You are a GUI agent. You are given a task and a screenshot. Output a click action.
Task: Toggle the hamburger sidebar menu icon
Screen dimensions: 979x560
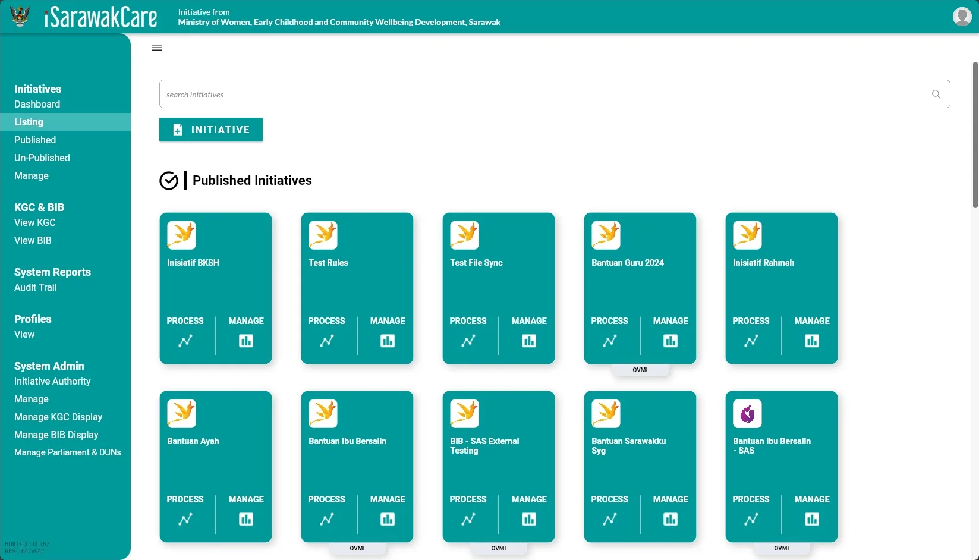click(157, 48)
